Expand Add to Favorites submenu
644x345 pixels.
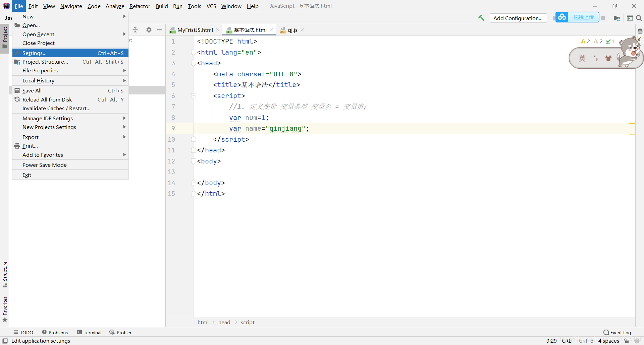pyautogui.click(x=70, y=155)
